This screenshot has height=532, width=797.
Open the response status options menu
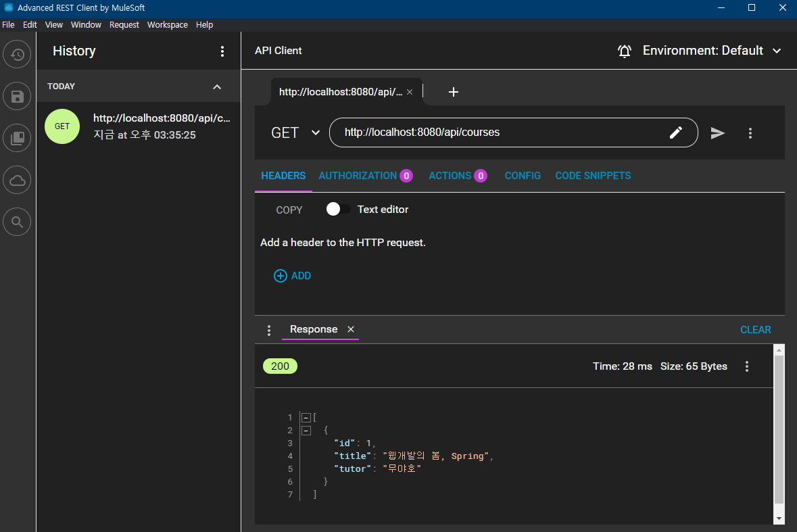point(747,366)
